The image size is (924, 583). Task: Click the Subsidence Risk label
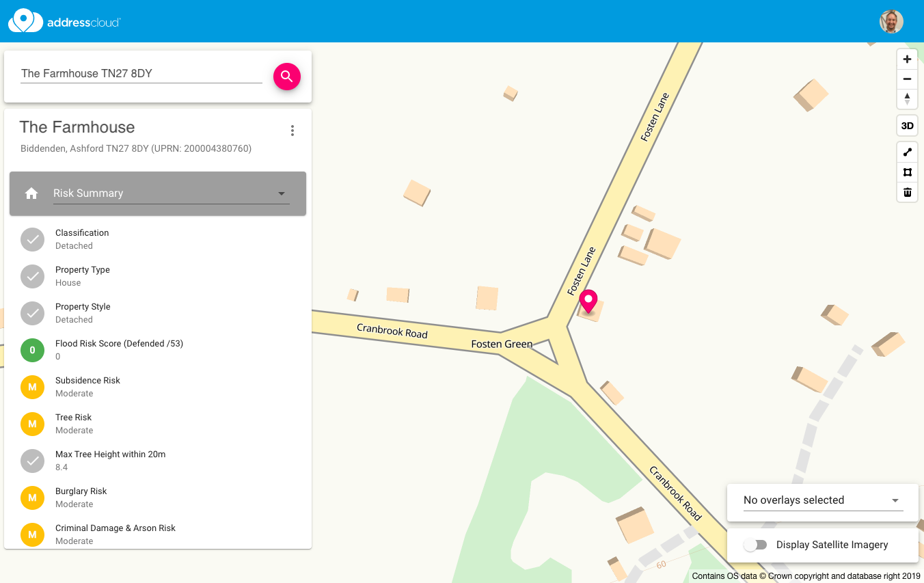tap(87, 381)
